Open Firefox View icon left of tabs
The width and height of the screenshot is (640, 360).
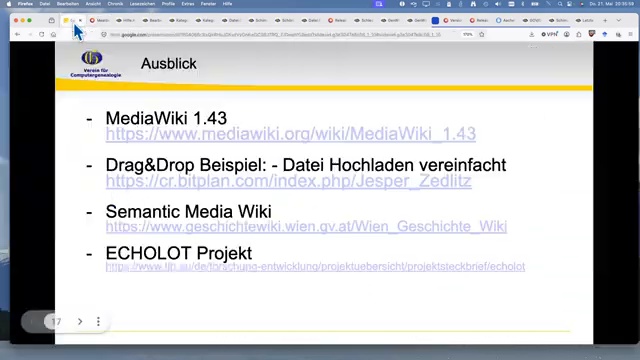[51, 20]
